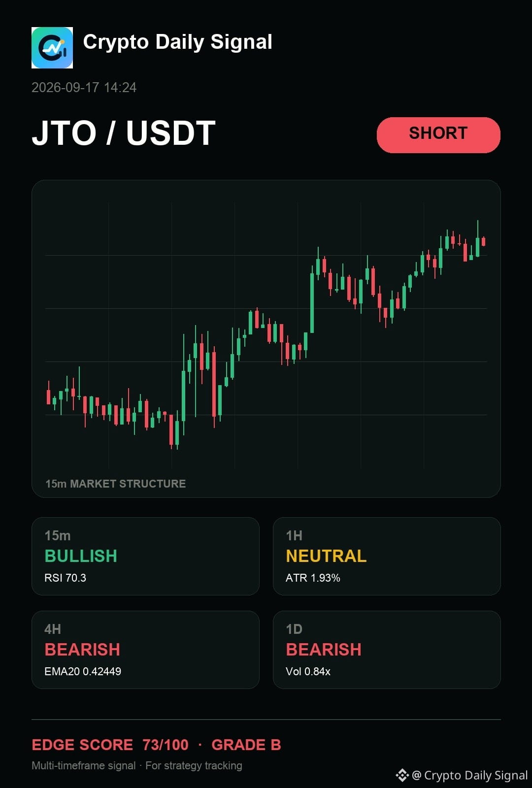This screenshot has width=532, height=788.
Task: Click the tall green breakout candle mid-chart
Action: click(x=312, y=300)
